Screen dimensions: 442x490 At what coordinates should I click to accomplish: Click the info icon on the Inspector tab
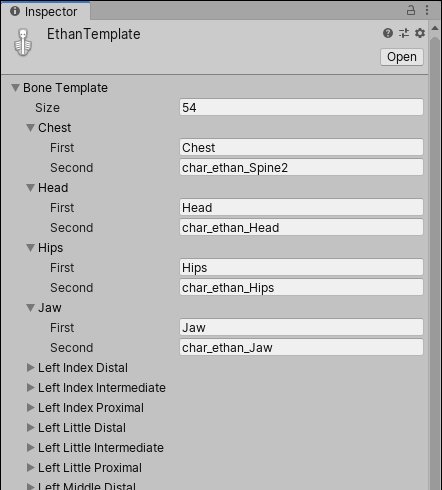pyautogui.click(x=15, y=11)
